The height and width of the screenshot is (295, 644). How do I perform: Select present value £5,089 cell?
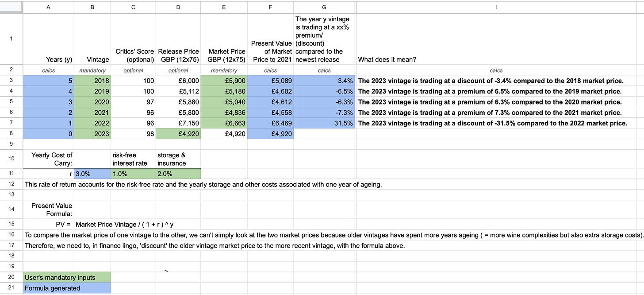click(x=270, y=81)
